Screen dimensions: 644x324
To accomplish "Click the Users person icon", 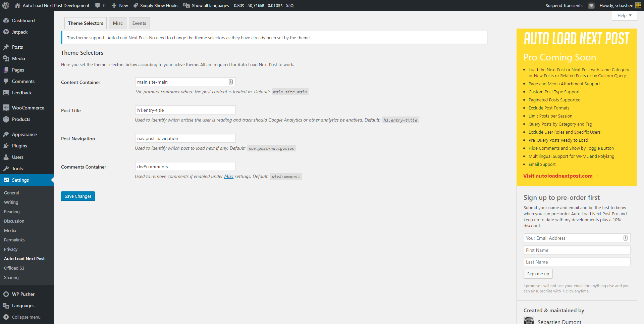I will 6,157.
